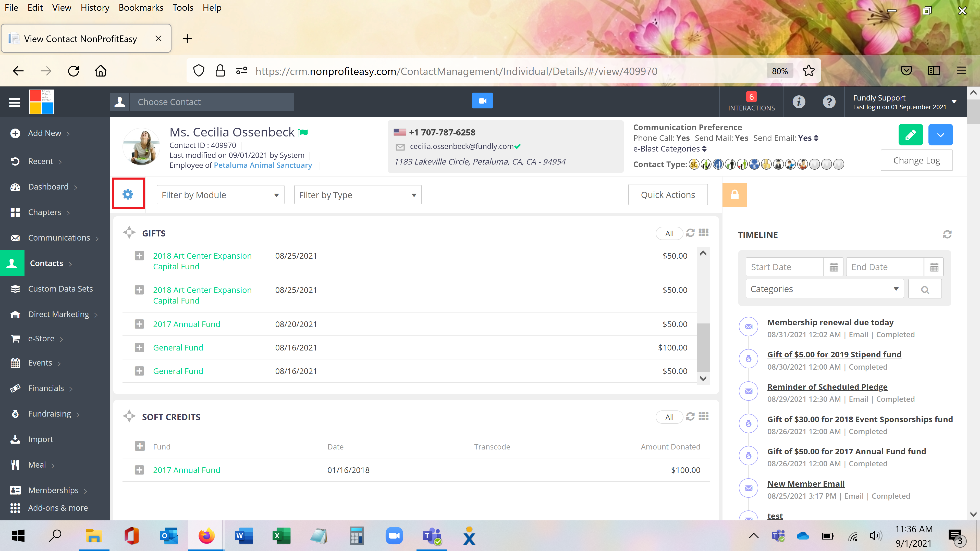The width and height of the screenshot is (980, 551).
Task: Toggle the All filter on Gifts panel
Action: point(669,233)
